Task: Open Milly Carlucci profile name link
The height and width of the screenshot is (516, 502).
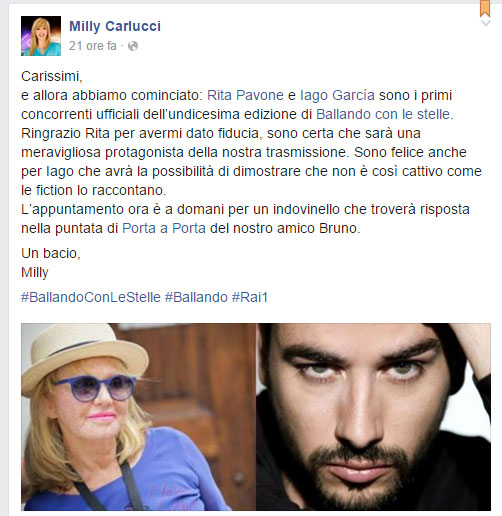Action: 115,26
